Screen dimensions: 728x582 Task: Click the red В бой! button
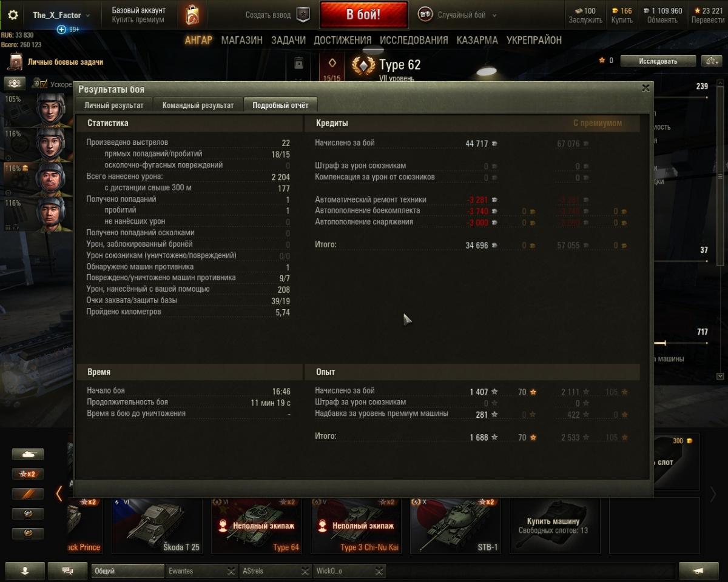pos(364,15)
